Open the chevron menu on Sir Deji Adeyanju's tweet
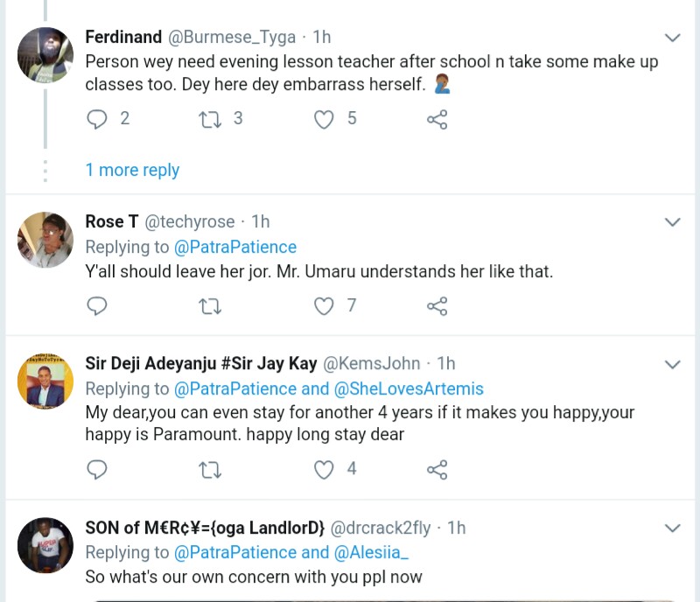The width and height of the screenshot is (700, 602). coord(672,364)
